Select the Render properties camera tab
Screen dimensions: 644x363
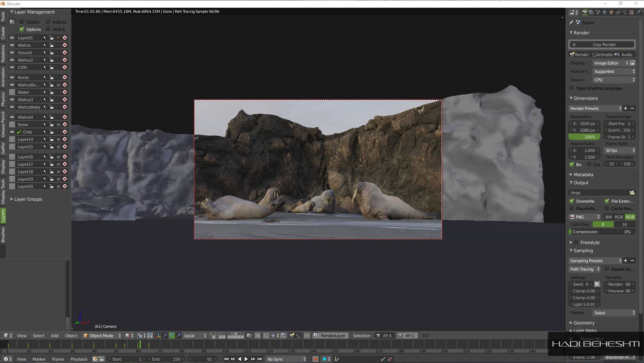click(x=585, y=12)
